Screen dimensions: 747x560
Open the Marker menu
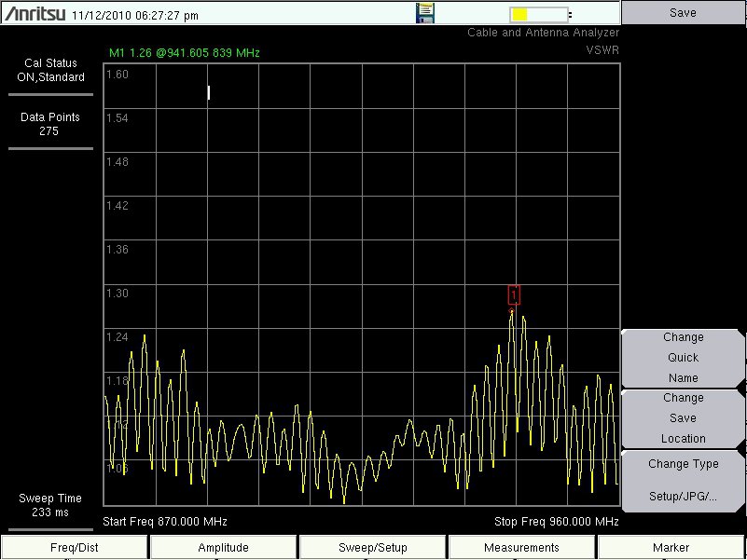(x=671, y=547)
